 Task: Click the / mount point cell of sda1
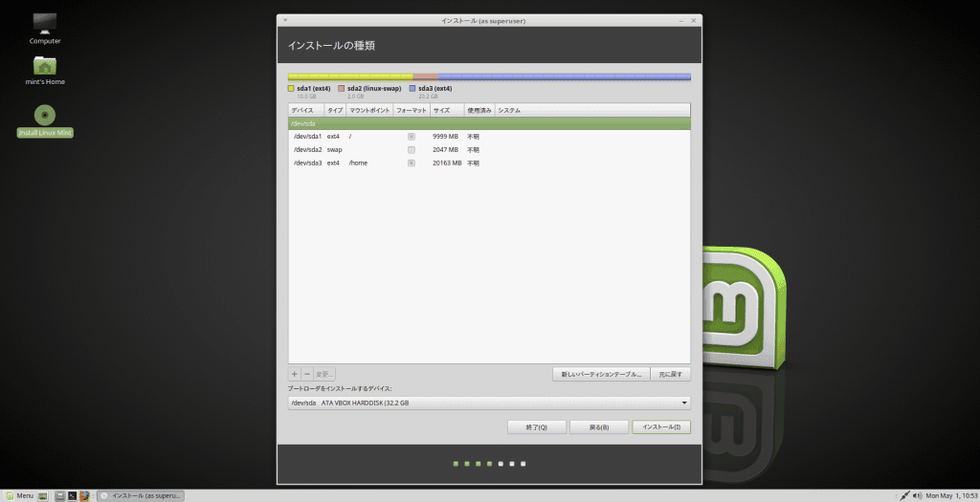click(350, 136)
